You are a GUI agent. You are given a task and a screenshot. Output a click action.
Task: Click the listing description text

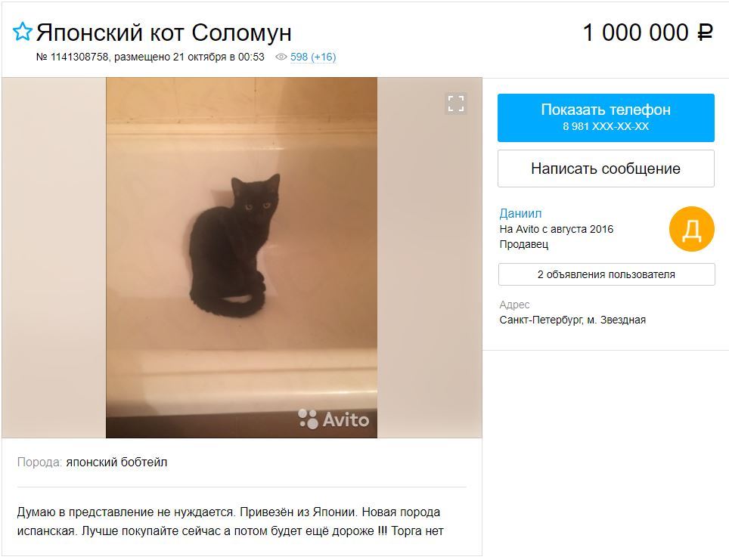tap(230, 521)
